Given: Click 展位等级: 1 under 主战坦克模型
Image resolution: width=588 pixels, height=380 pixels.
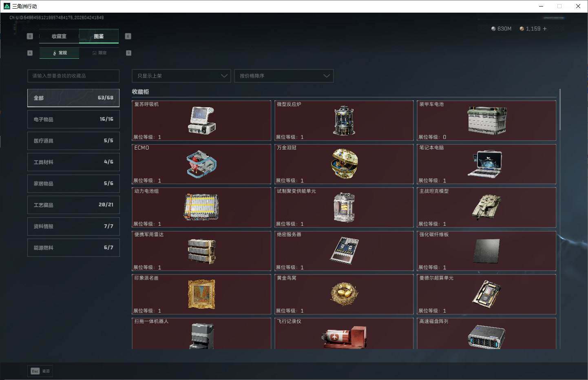Looking at the screenshot, I should [x=432, y=224].
